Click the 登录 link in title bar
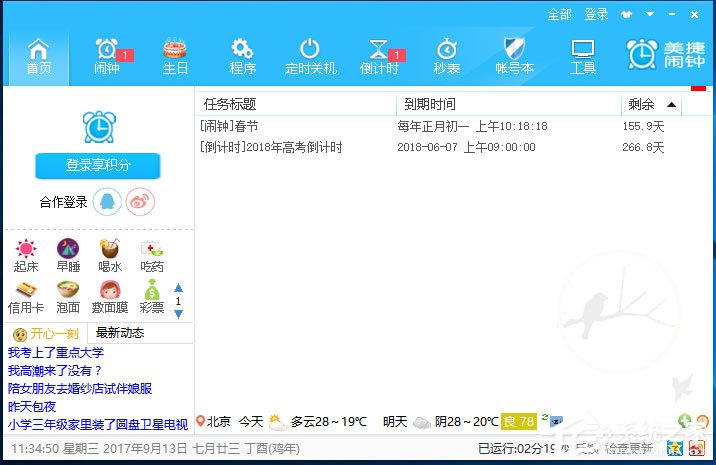716x465 pixels. [x=596, y=15]
